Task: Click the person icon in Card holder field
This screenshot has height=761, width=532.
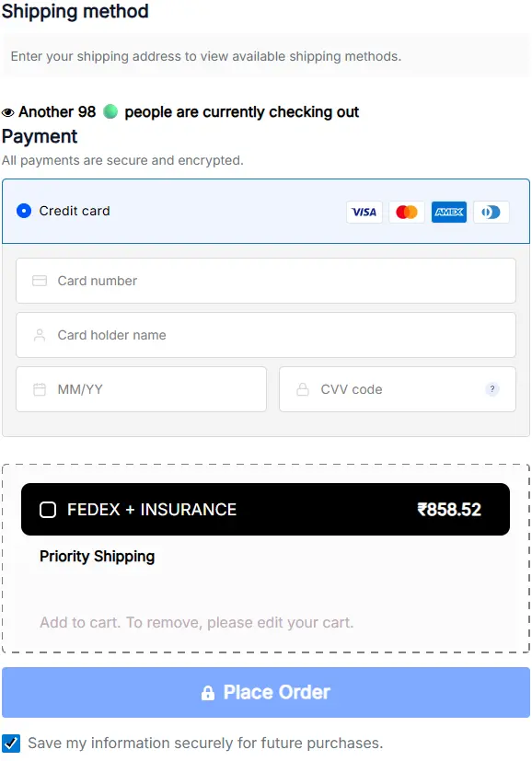Action: pyautogui.click(x=39, y=335)
